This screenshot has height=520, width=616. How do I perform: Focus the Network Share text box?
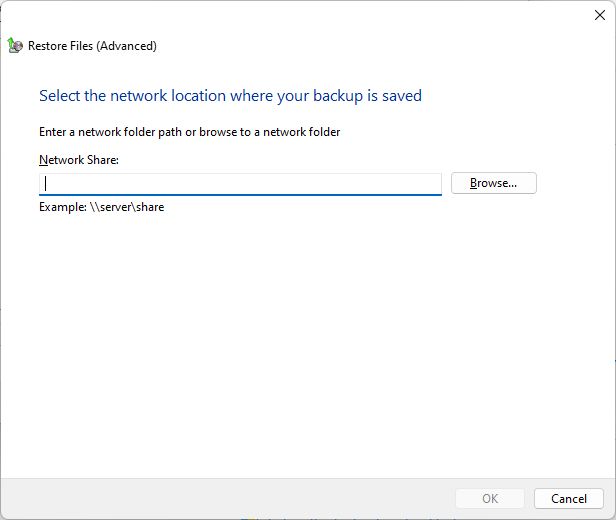coord(240,184)
